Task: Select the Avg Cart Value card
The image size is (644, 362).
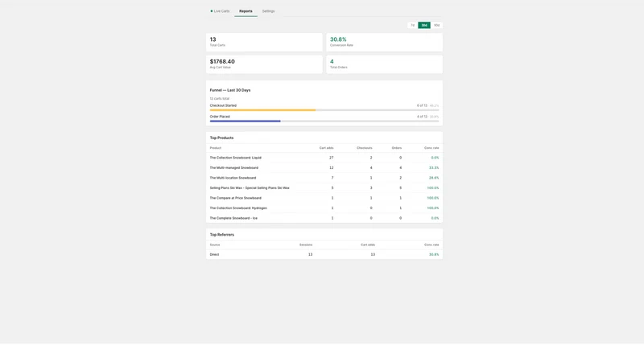Action: pos(264,64)
